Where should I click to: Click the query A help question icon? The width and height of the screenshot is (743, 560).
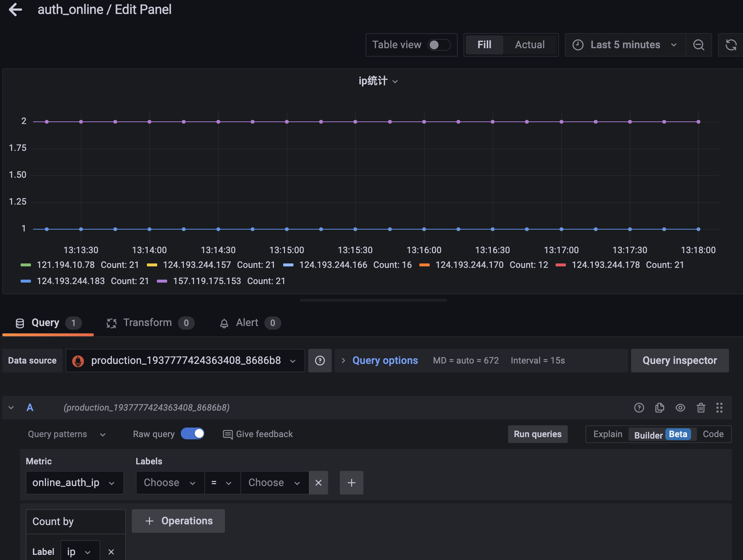pos(639,408)
